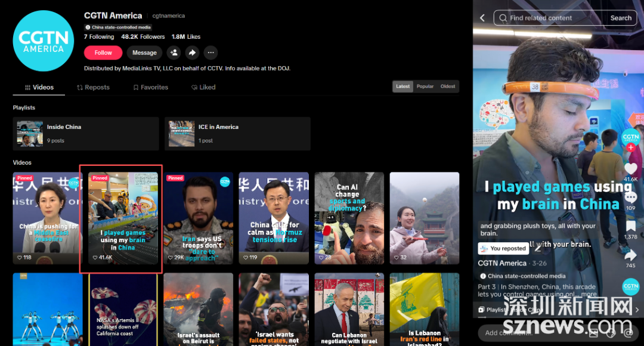Open comments via speech bubble icon

630,197
